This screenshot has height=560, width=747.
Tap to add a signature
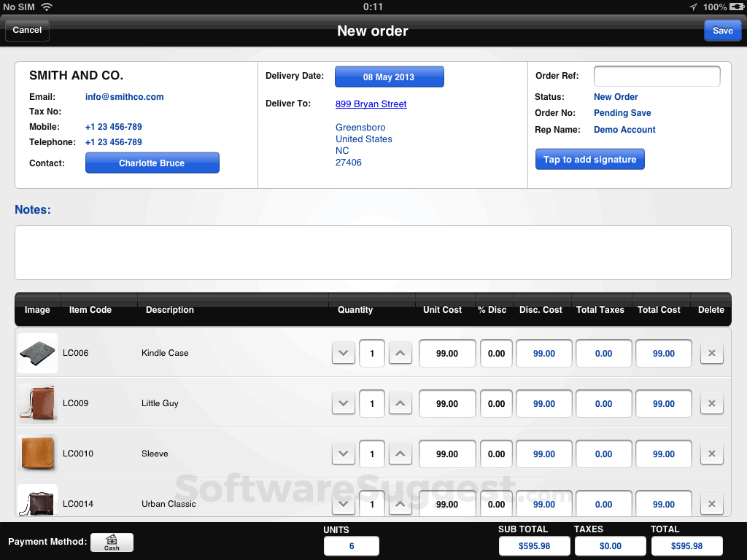589,158
